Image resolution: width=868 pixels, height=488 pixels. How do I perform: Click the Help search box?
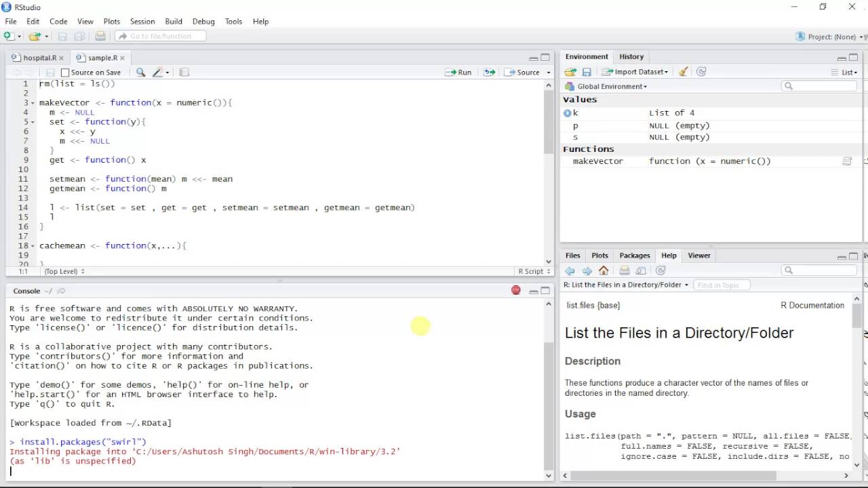click(x=819, y=270)
